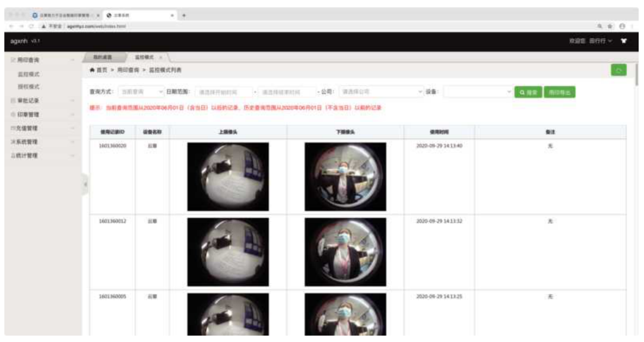Close the 监控模式 tab with its x
The image size is (644, 342).
click(x=160, y=57)
